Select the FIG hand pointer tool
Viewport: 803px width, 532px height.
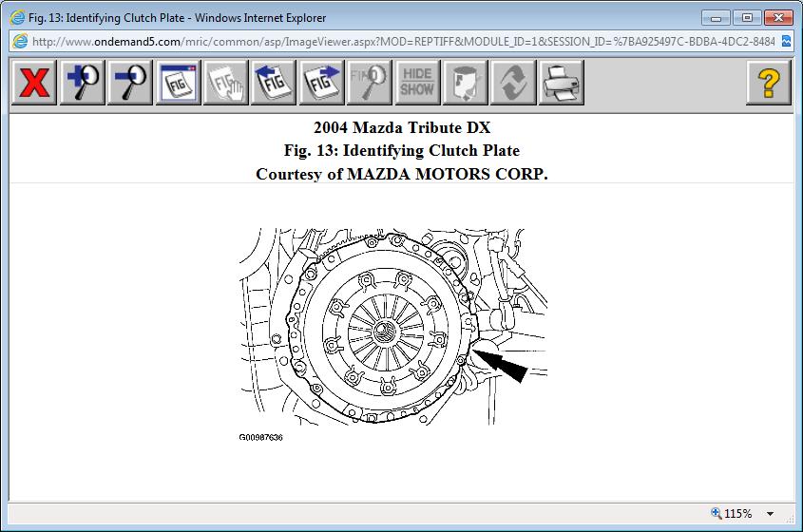(225, 83)
